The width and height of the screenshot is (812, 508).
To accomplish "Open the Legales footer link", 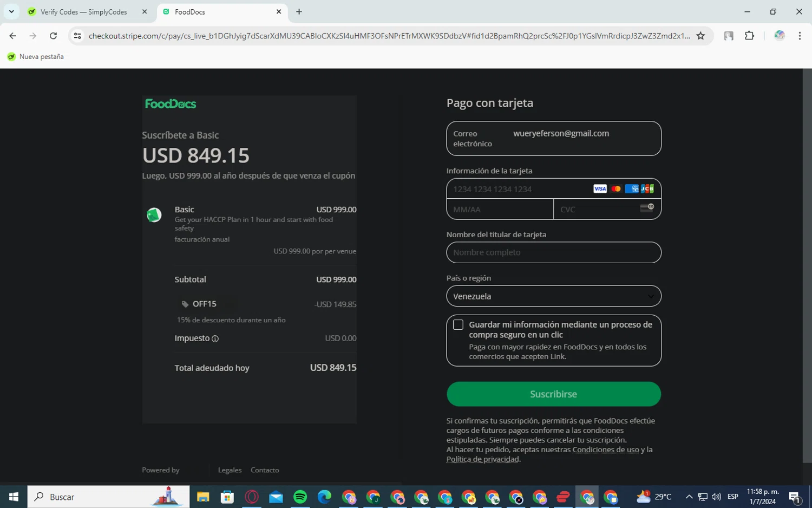I will pos(230,470).
